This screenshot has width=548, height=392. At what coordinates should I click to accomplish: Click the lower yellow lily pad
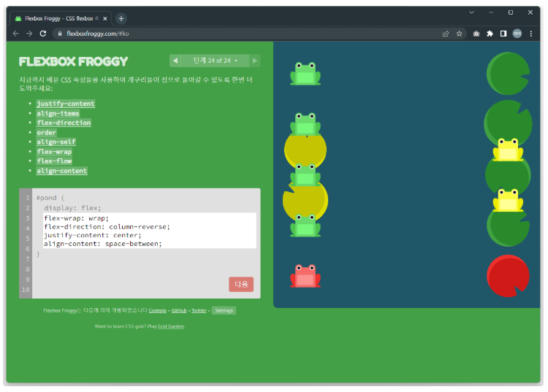[x=305, y=200]
